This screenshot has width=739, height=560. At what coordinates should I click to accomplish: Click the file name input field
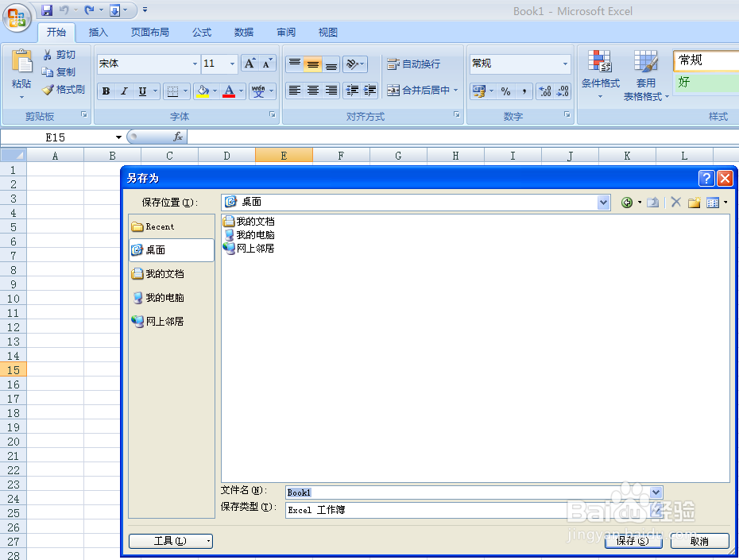(467, 492)
